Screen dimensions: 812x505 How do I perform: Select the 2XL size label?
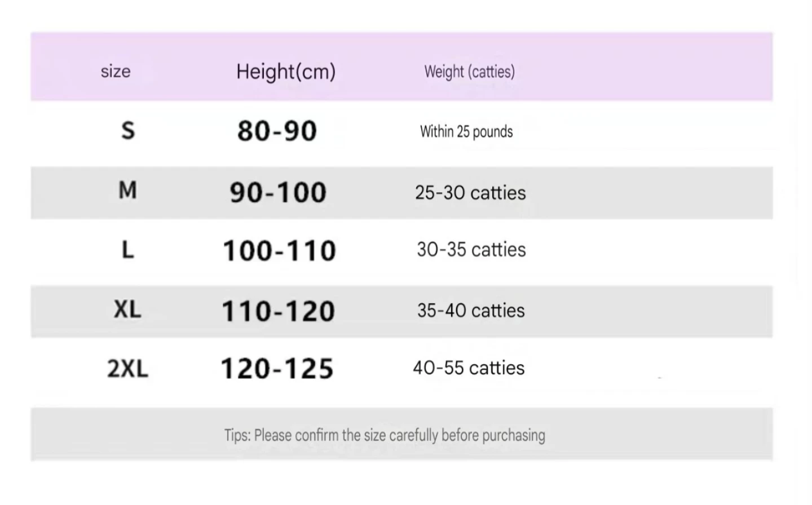pos(127,369)
